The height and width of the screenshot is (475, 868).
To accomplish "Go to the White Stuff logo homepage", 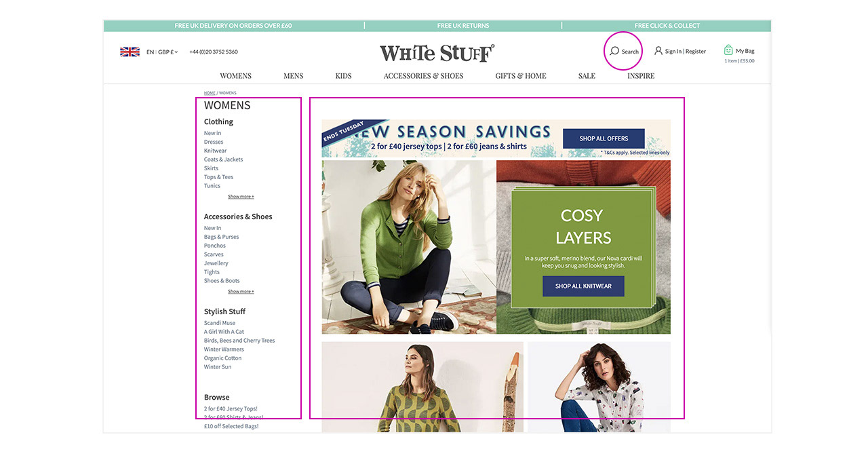I will pos(437,52).
